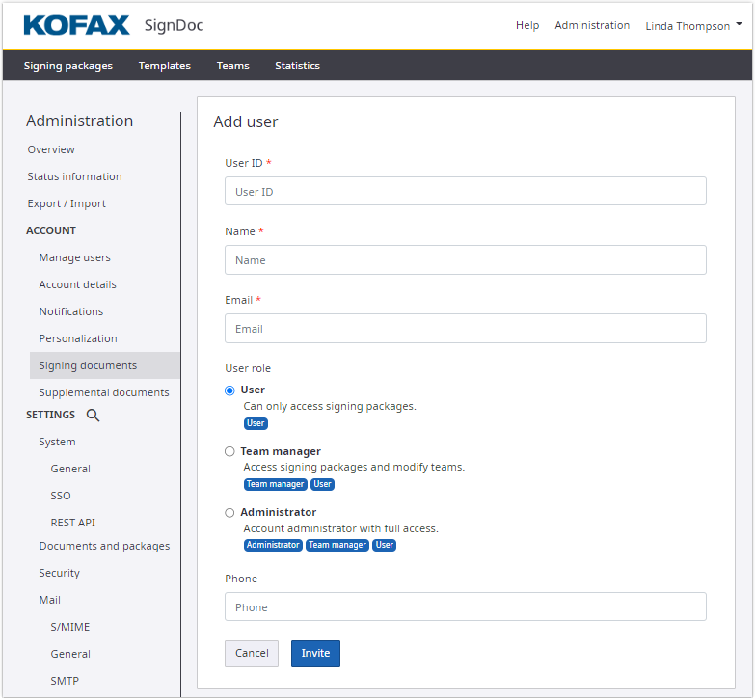Open S/MIME settings under Mail

pyautogui.click(x=69, y=627)
